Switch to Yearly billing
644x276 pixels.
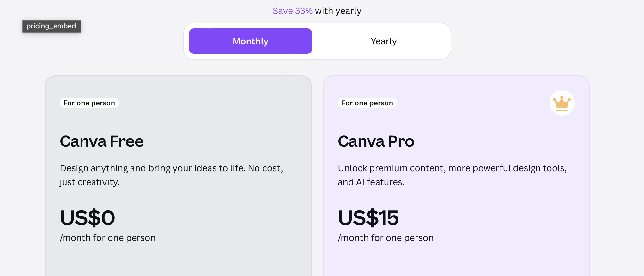(383, 41)
